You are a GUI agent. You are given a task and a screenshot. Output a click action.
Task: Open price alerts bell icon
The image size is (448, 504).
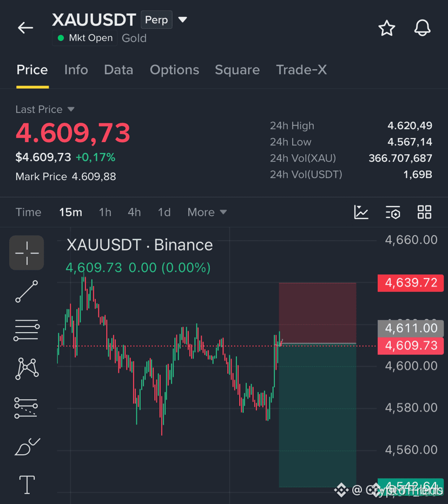click(x=422, y=28)
